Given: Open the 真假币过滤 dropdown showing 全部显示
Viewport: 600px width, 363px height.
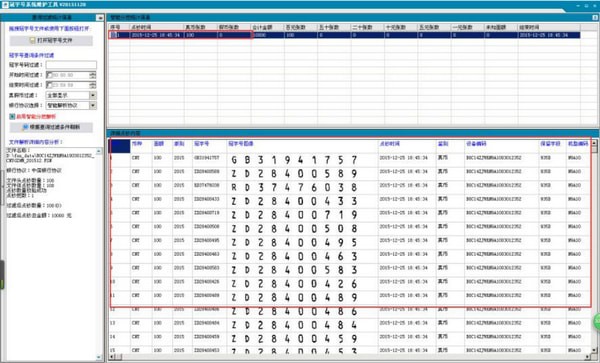Looking at the screenshot, I should pos(71,95).
